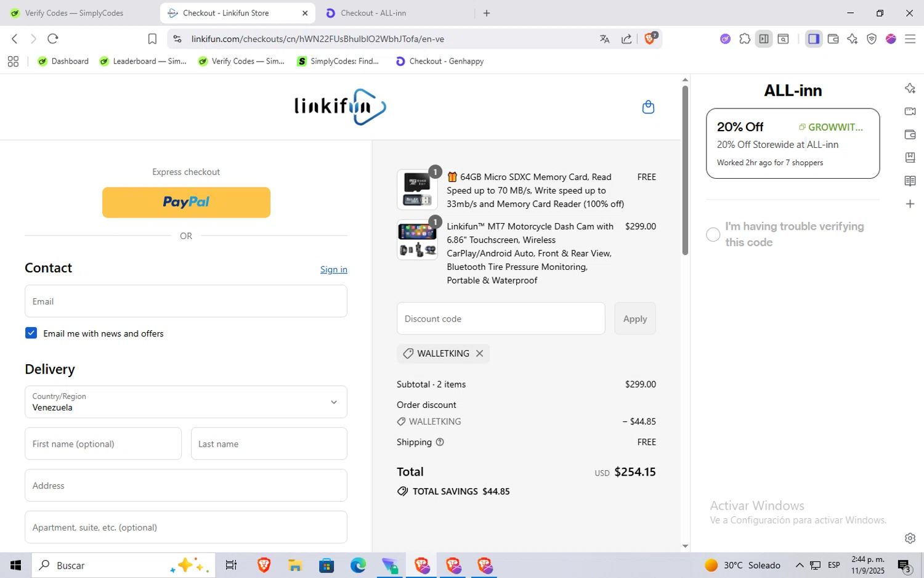Open site settings icon in address bar
Viewport: 924px width, 578px height.
click(x=177, y=39)
